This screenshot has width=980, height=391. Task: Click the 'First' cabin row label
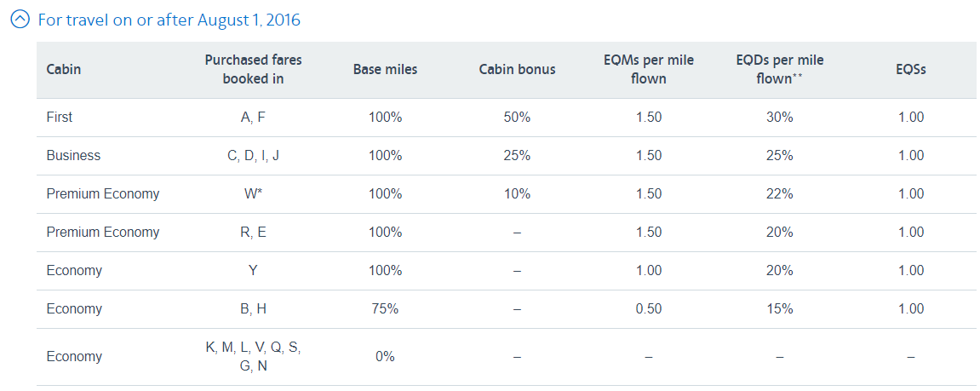(x=60, y=117)
